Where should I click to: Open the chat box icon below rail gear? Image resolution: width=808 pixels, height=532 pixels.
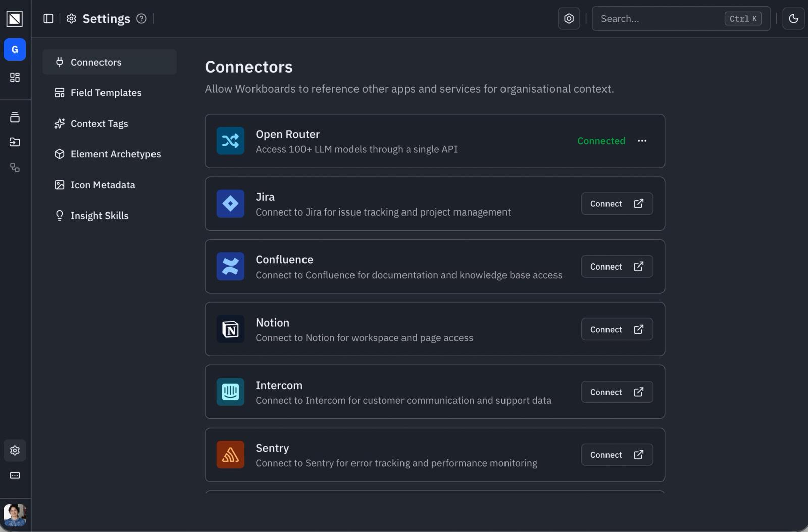15,475
